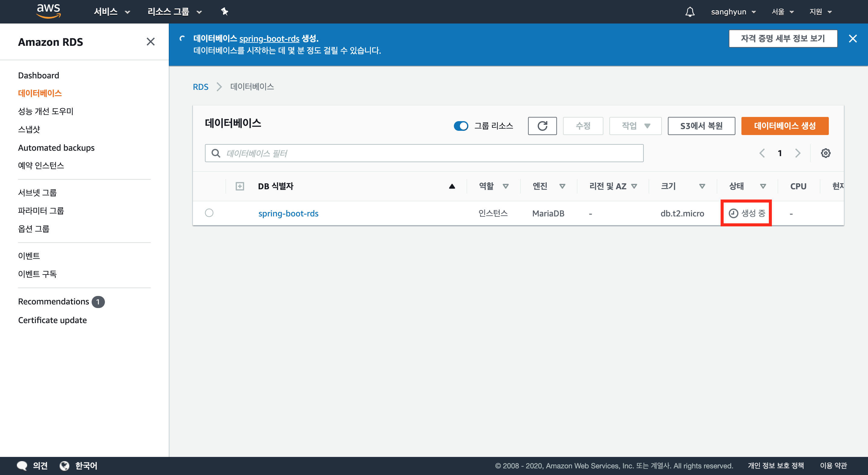Click the database filter search field

(424, 153)
